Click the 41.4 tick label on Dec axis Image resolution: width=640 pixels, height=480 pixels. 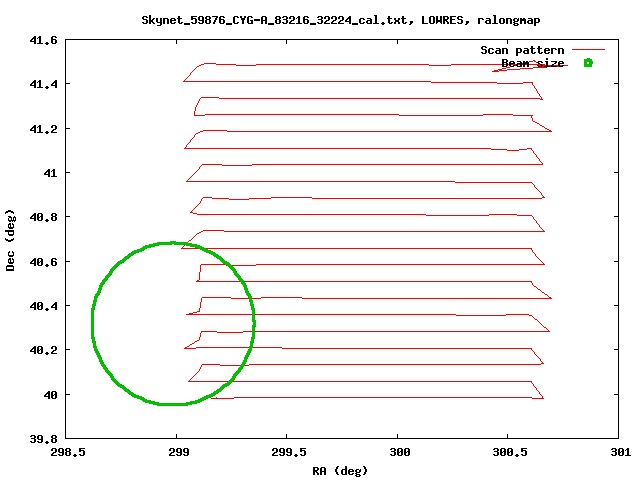click(x=43, y=84)
